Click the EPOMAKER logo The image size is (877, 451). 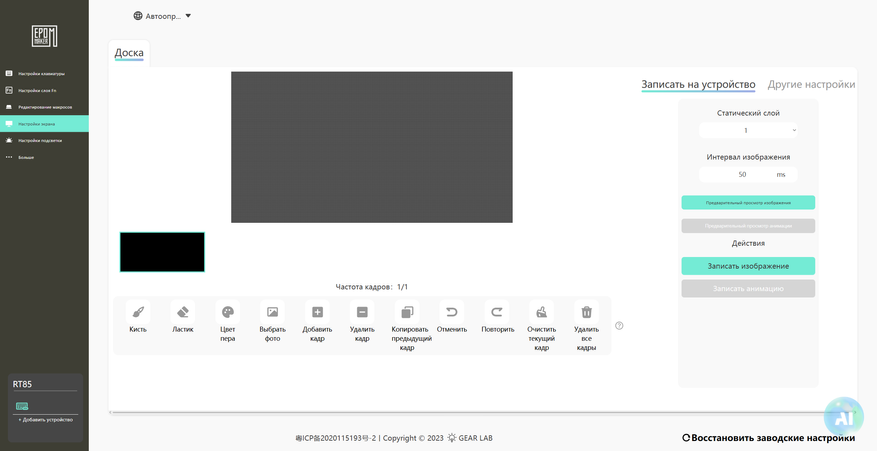click(44, 36)
